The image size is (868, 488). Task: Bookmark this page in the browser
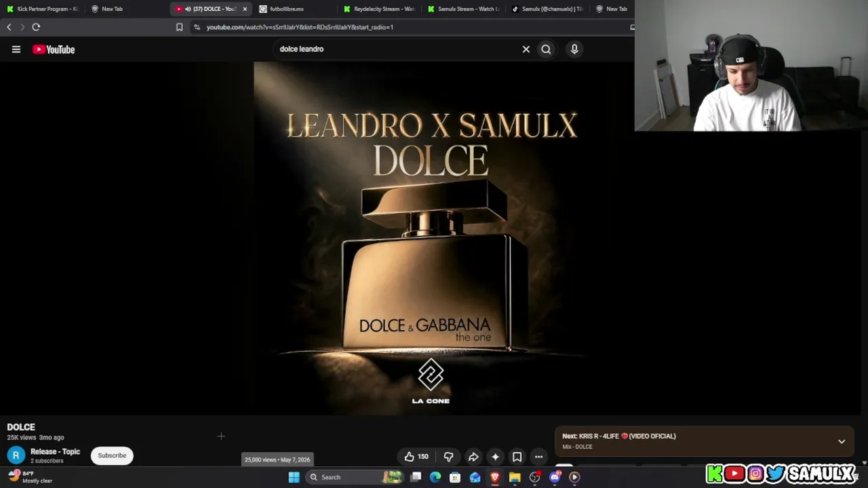(x=179, y=27)
